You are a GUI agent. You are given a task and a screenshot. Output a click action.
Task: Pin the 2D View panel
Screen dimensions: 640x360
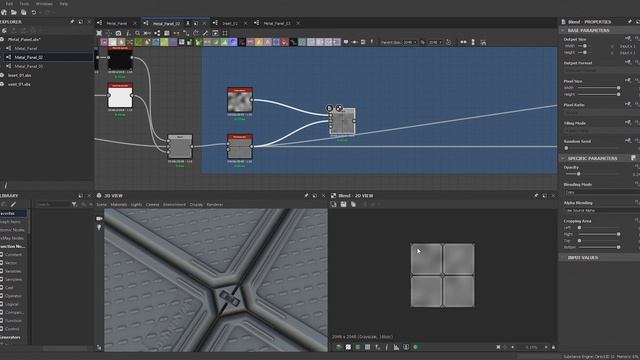[x=536, y=196]
